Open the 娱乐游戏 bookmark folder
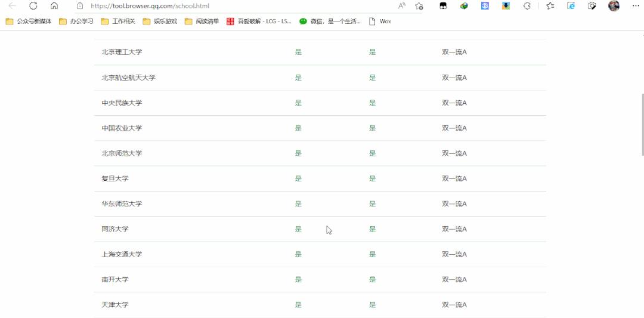The image size is (644, 318). pos(160,21)
